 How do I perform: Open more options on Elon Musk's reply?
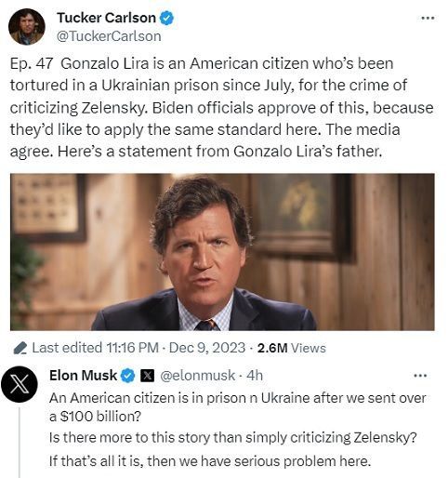[x=420, y=376]
